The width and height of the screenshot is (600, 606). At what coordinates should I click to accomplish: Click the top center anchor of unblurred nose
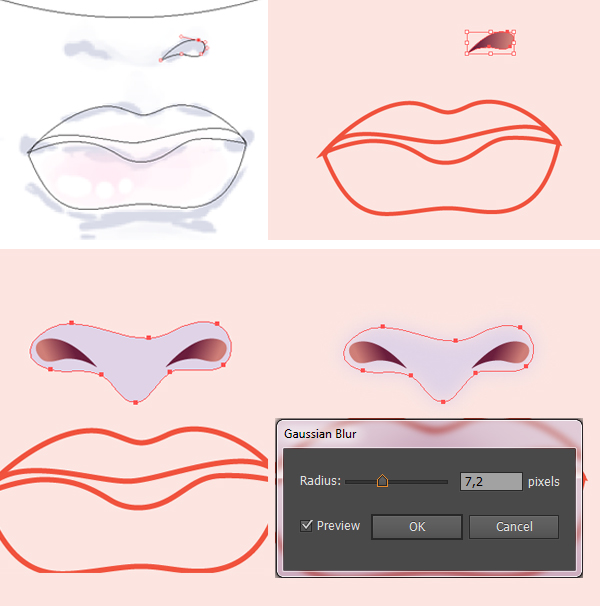[149, 337]
